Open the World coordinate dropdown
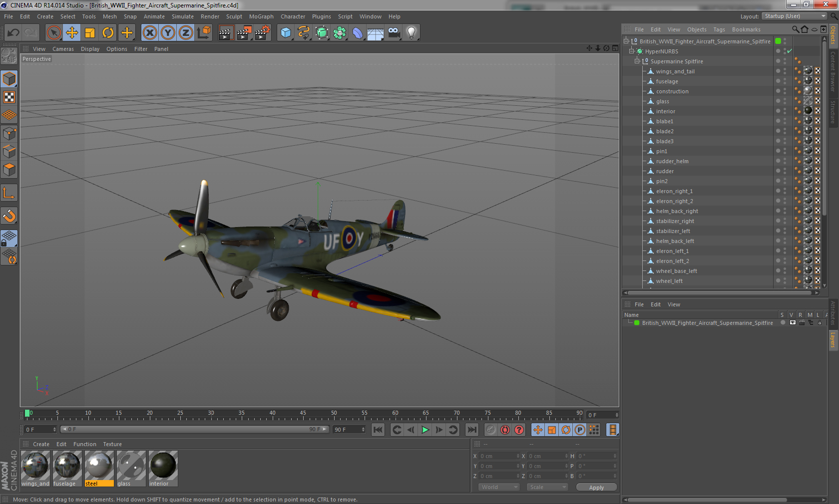839x504 pixels. pyautogui.click(x=499, y=487)
